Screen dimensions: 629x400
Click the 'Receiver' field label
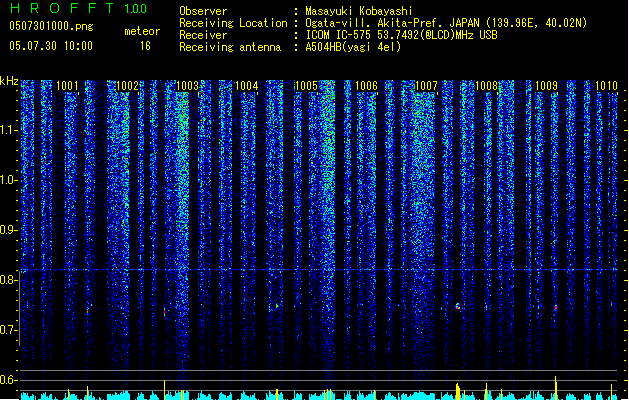pyautogui.click(x=203, y=35)
